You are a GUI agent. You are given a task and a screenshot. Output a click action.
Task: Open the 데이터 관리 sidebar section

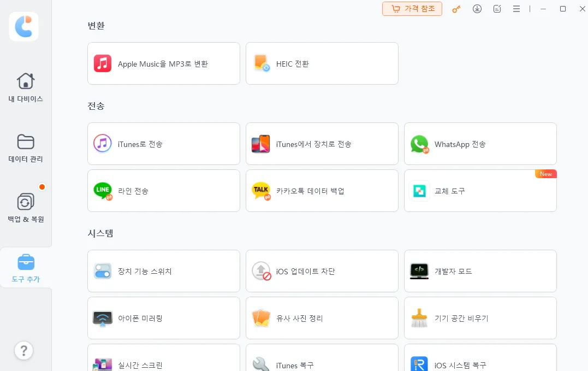(26, 148)
